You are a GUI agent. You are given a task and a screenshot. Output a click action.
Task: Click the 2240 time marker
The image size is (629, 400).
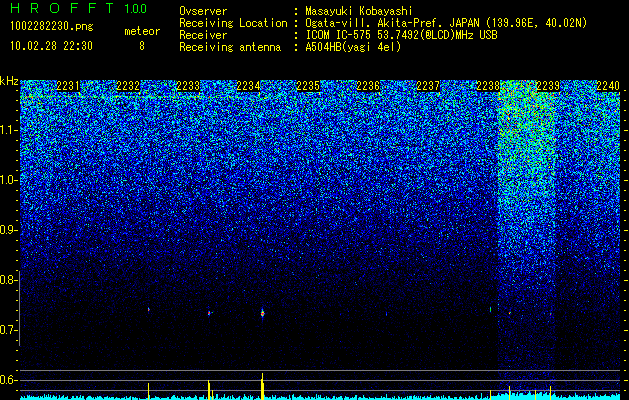tap(608, 86)
